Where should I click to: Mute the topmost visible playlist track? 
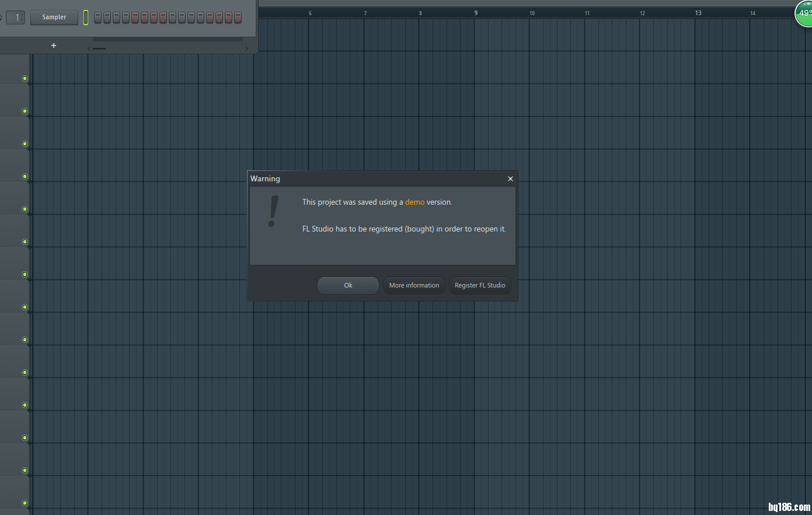click(25, 78)
